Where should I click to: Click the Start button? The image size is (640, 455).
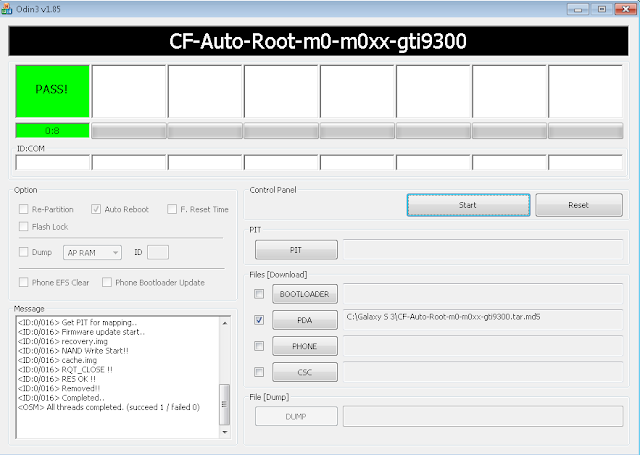pyautogui.click(x=468, y=205)
